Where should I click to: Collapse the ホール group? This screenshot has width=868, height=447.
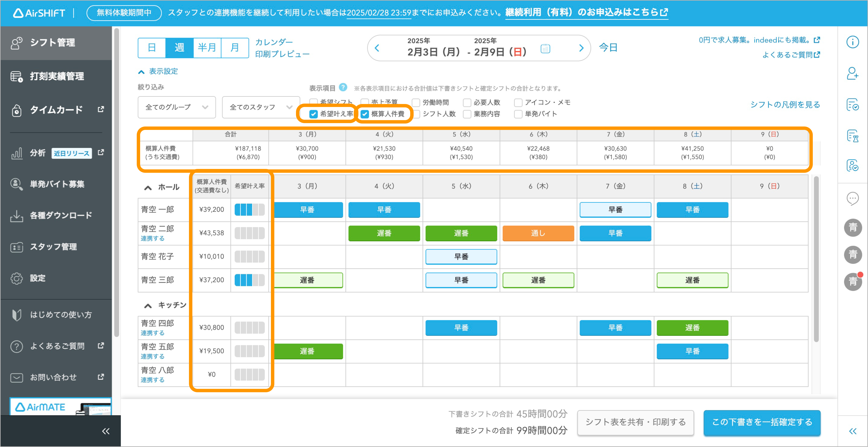(x=148, y=188)
